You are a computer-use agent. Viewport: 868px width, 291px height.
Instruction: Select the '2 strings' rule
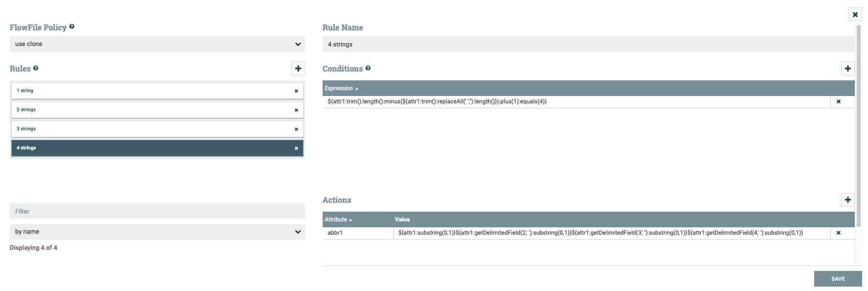tap(157, 110)
